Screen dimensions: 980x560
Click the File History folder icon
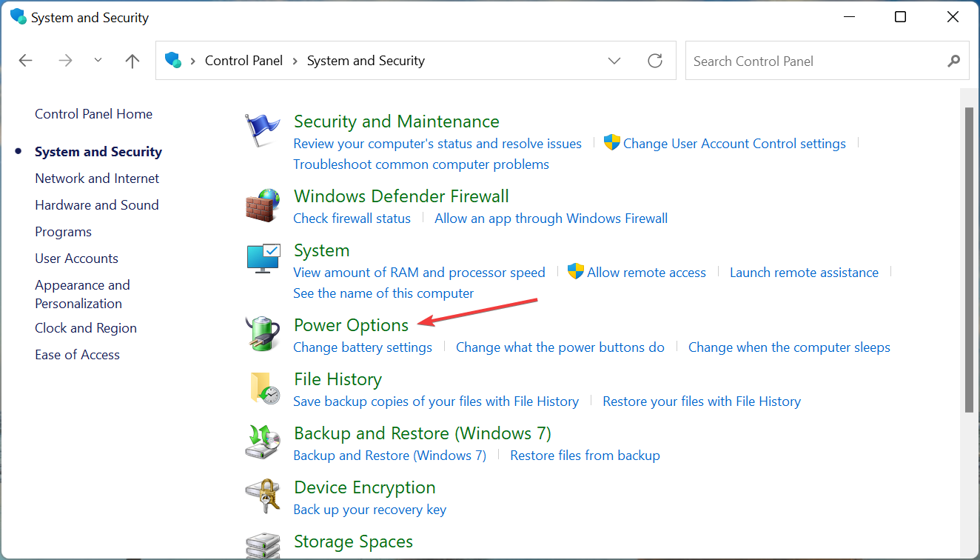point(263,387)
